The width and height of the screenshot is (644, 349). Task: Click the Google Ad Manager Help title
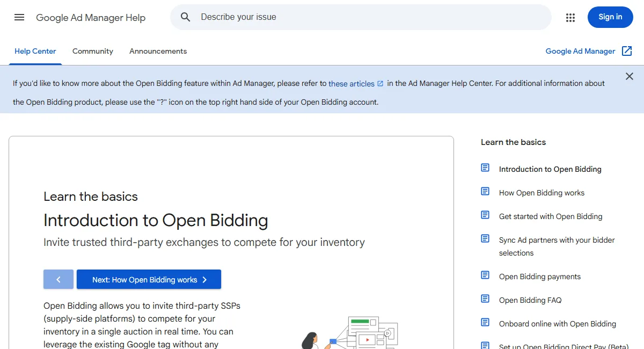[91, 18]
